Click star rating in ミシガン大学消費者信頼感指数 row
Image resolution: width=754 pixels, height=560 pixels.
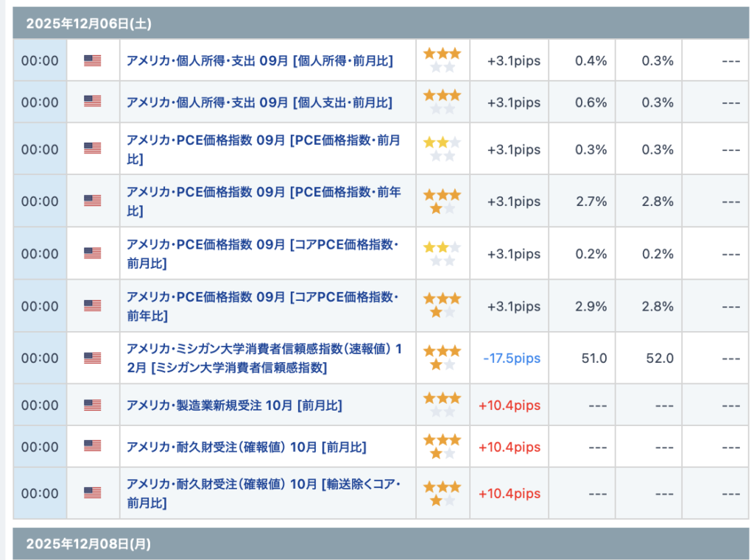point(442,358)
